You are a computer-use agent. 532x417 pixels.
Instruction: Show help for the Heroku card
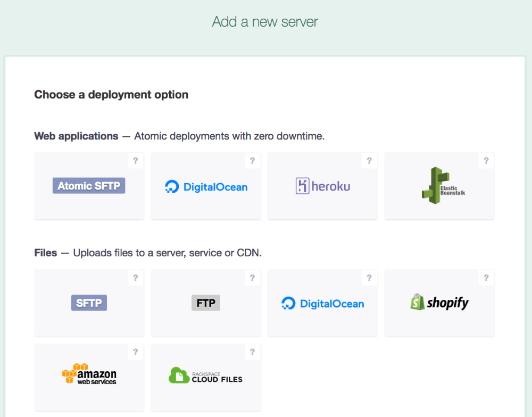(369, 161)
